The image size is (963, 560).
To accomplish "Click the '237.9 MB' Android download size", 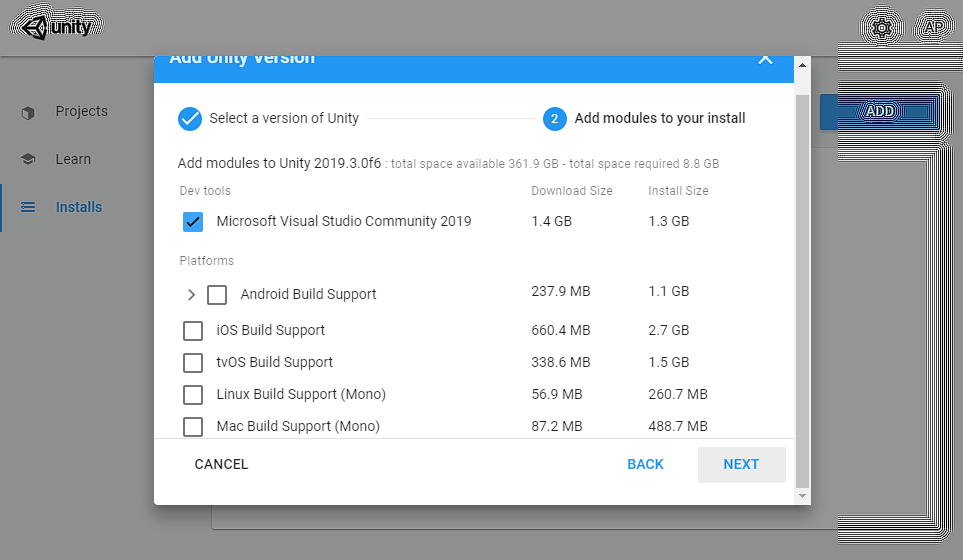I will (561, 292).
